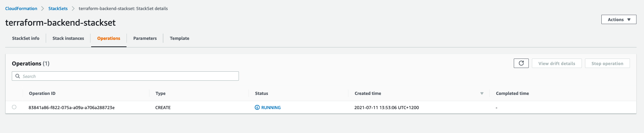Open the Stack instances tab
644x133 pixels.
pos(68,38)
